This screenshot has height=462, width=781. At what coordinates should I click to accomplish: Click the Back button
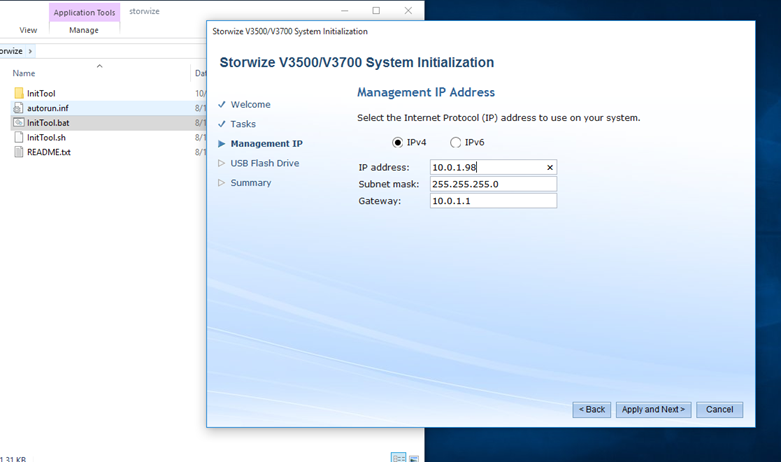tap(591, 410)
